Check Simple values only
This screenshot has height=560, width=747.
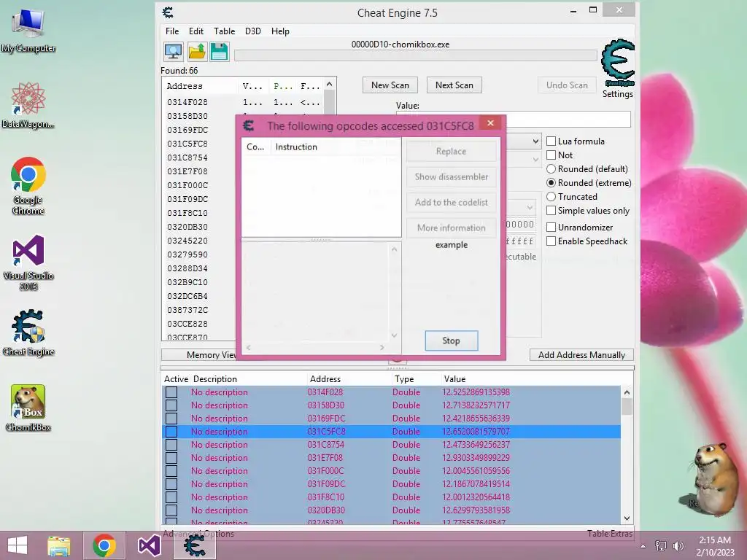(551, 210)
